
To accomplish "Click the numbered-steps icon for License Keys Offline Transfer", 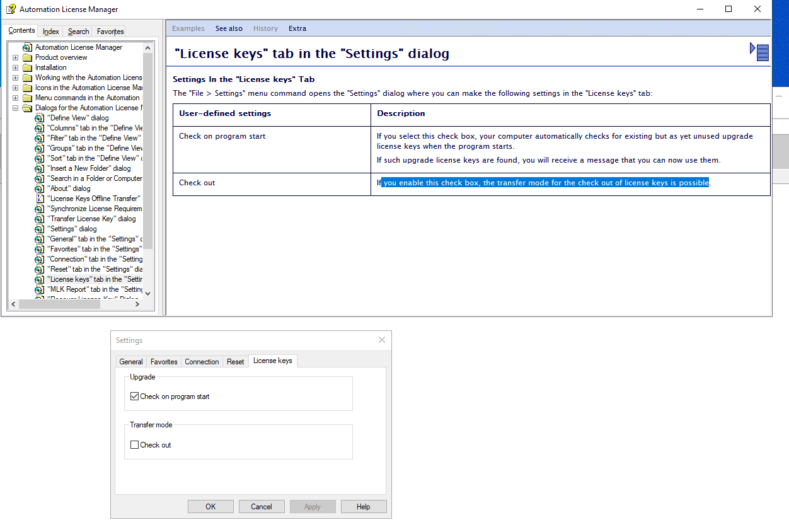I will [x=39, y=199].
